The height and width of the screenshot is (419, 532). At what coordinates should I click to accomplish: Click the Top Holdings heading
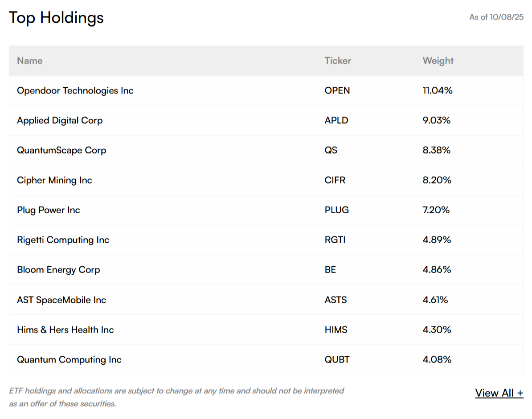click(x=56, y=18)
